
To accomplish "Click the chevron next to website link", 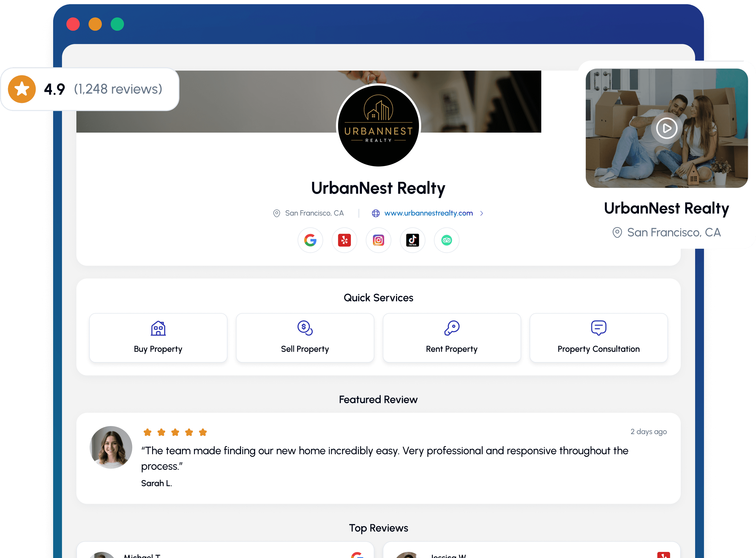I will coord(481,213).
